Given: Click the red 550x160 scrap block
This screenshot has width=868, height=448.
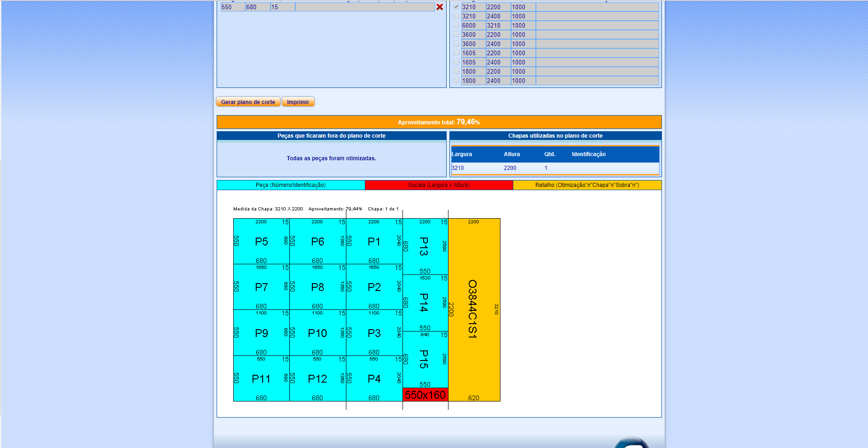Looking at the screenshot, I should pos(425,395).
